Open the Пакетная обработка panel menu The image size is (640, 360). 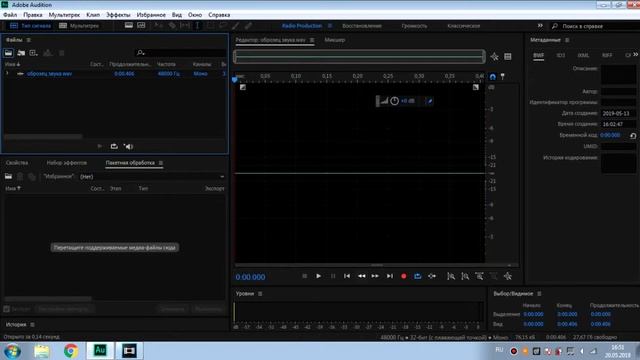pos(161,163)
